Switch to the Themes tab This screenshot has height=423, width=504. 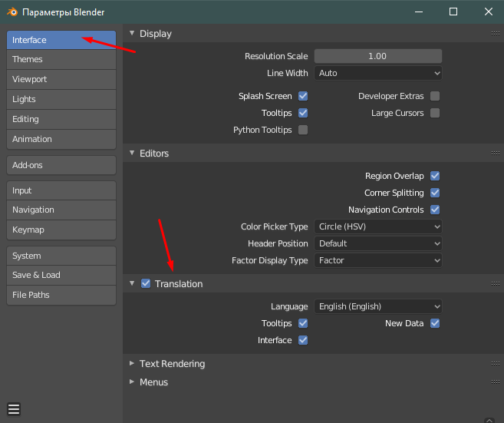click(x=61, y=59)
